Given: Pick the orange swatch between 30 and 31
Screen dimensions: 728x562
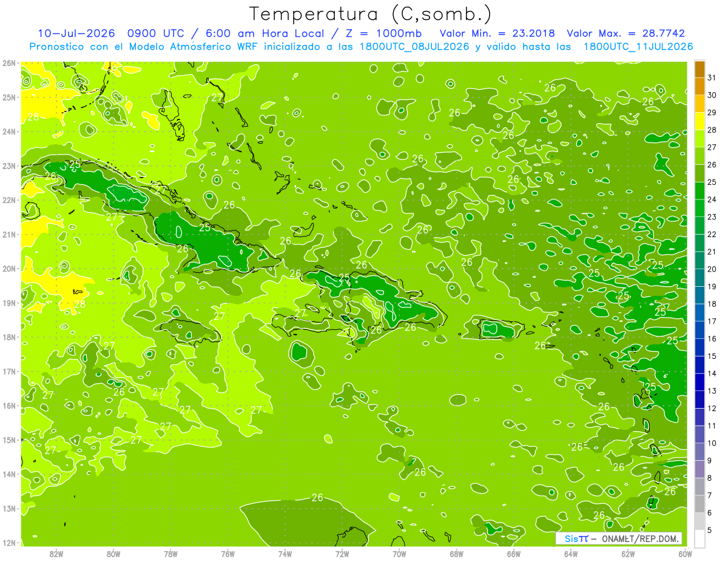Looking at the screenshot, I should coord(699,86).
